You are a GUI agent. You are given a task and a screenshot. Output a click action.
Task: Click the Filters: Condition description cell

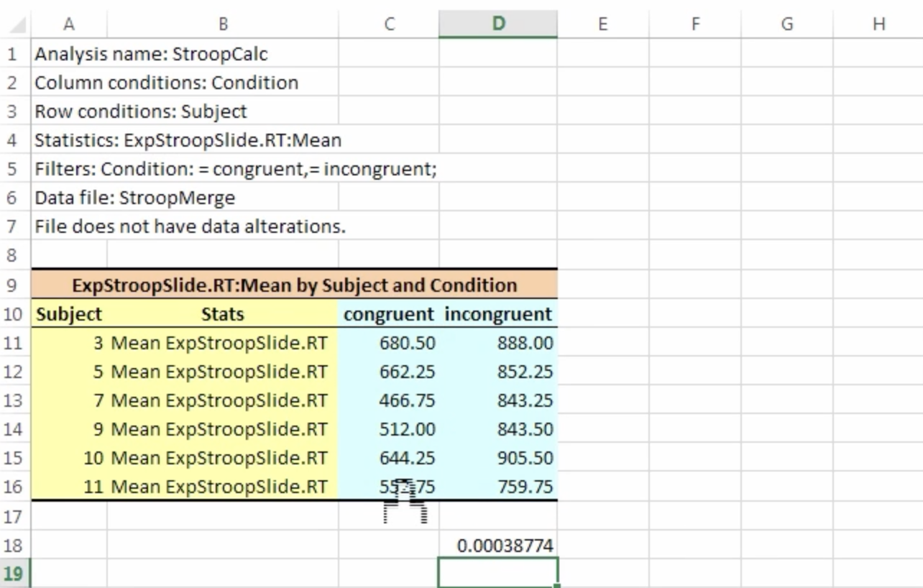point(236,169)
